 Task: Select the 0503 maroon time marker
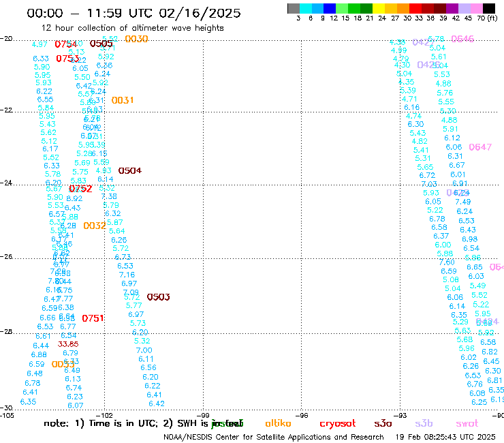coord(159,297)
